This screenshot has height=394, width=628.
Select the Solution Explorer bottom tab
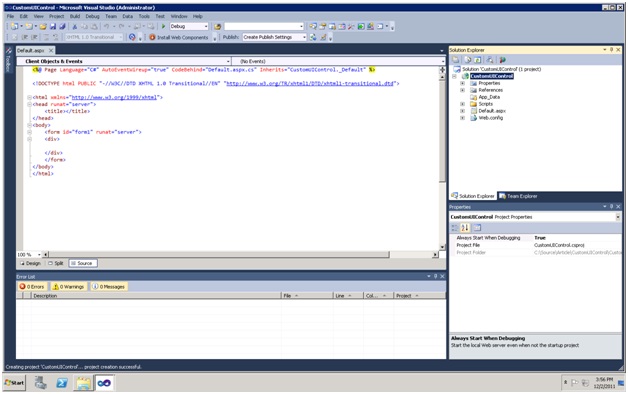473,196
